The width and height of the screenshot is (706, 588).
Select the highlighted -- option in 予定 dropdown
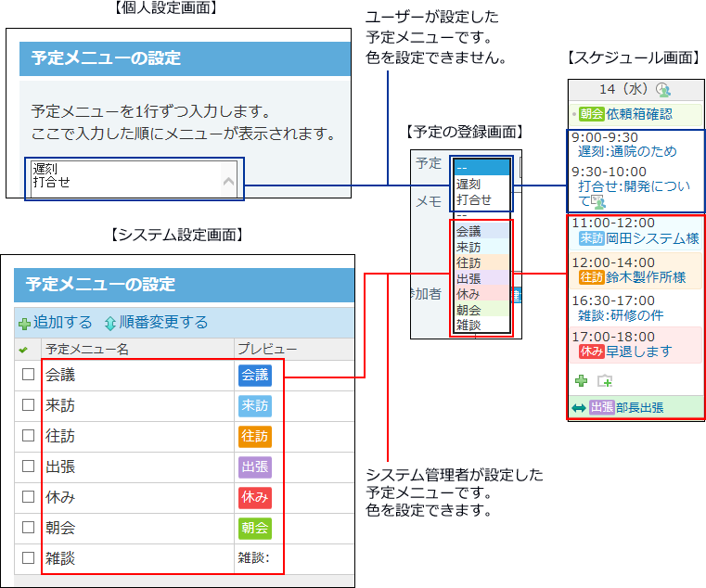click(481, 168)
